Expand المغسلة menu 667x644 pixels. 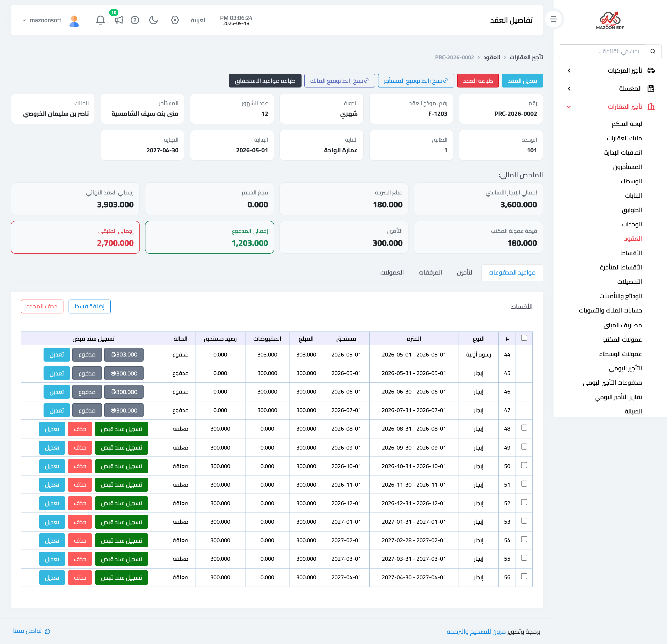pyautogui.click(x=569, y=89)
